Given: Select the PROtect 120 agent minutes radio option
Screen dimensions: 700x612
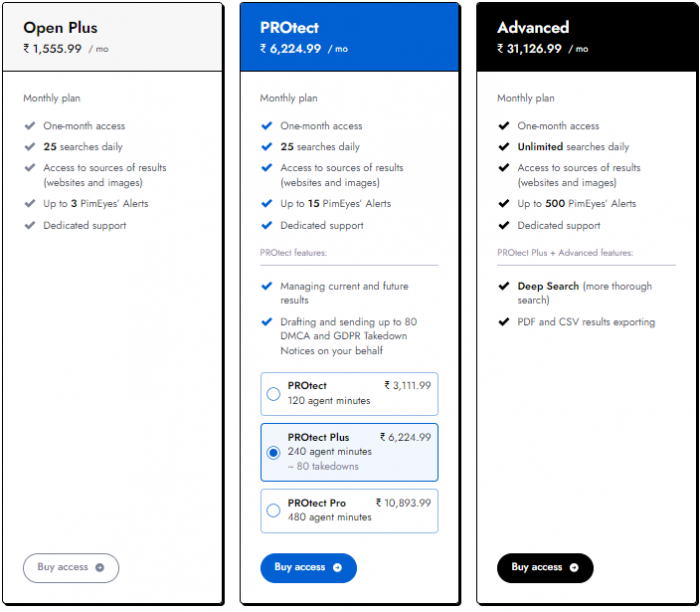Looking at the screenshot, I should pyautogui.click(x=273, y=394).
